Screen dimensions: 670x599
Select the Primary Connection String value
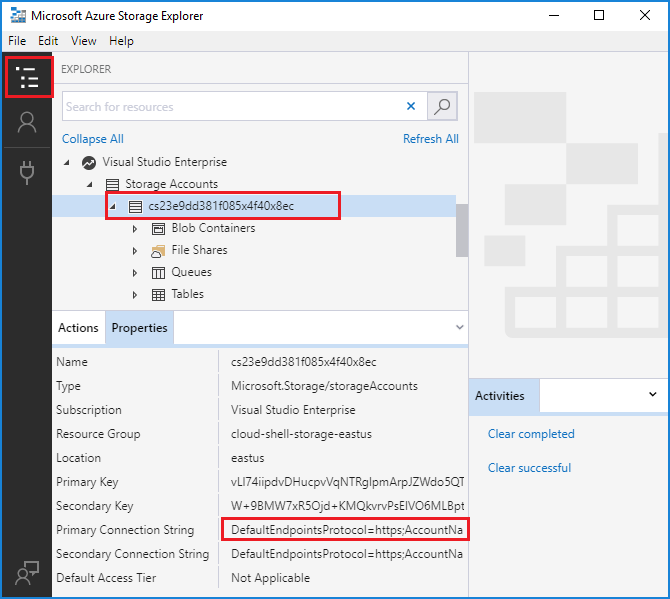(347, 530)
